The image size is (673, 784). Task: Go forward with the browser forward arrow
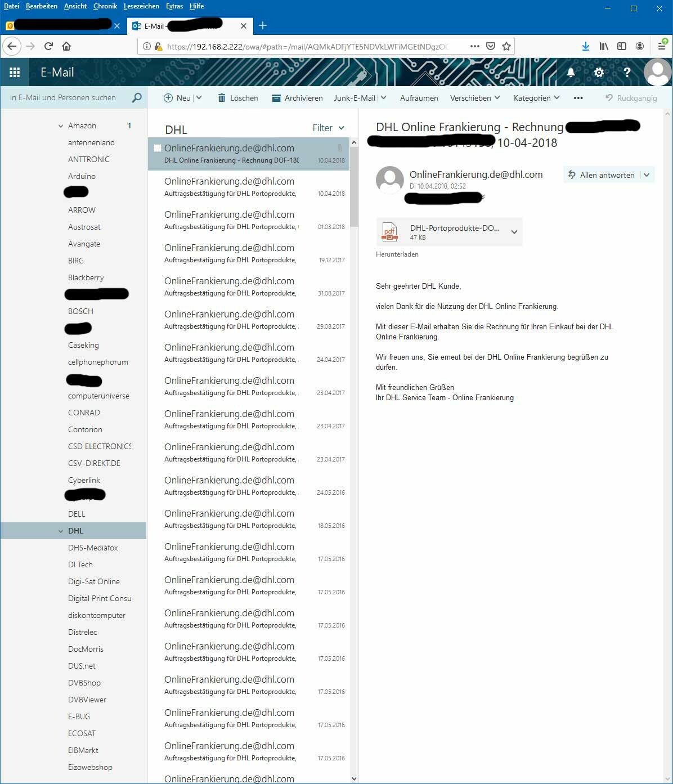point(30,46)
